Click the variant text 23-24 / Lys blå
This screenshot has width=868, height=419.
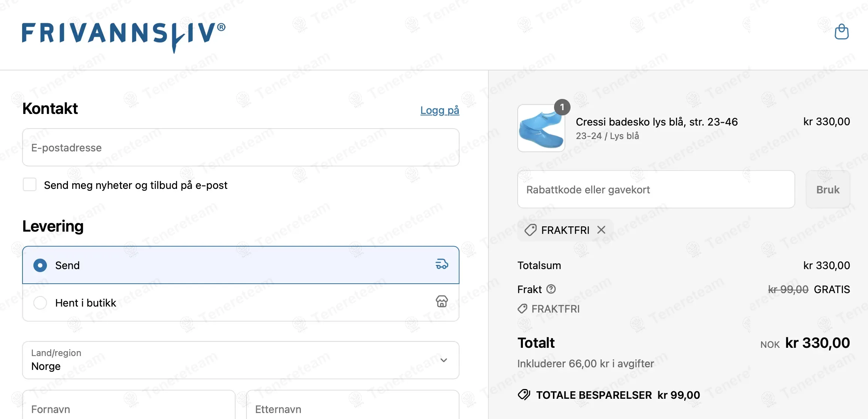click(x=607, y=136)
